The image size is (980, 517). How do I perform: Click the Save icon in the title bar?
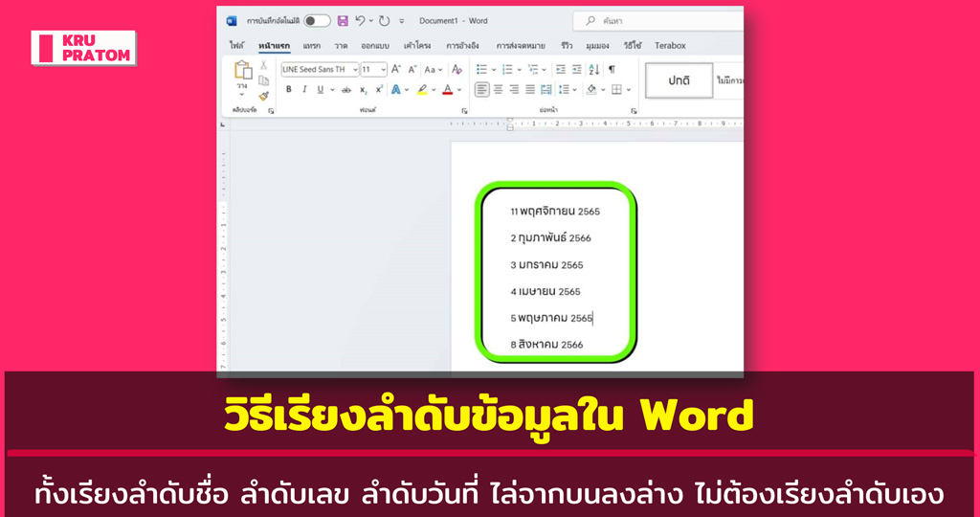pyautogui.click(x=343, y=21)
